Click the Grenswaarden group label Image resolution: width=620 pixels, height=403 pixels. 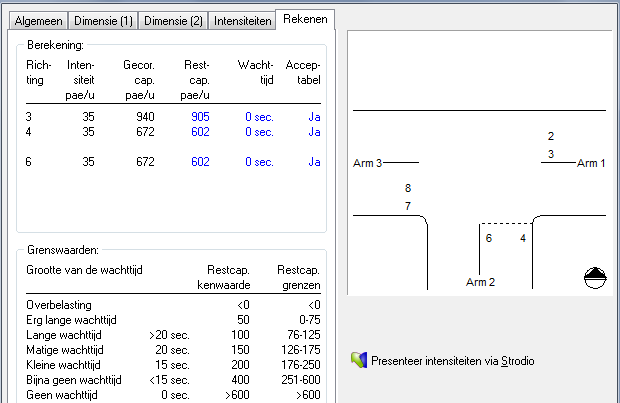pyautogui.click(x=63, y=250)
